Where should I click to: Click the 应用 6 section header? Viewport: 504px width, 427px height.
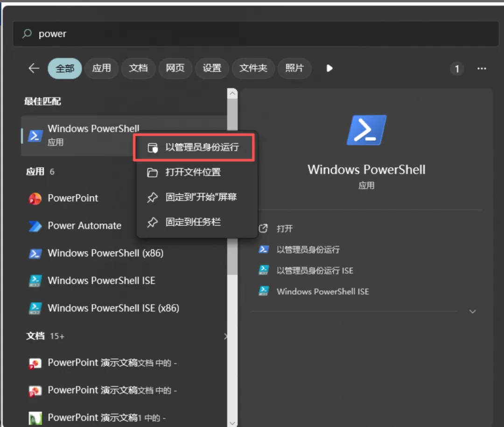coord(40,172)
